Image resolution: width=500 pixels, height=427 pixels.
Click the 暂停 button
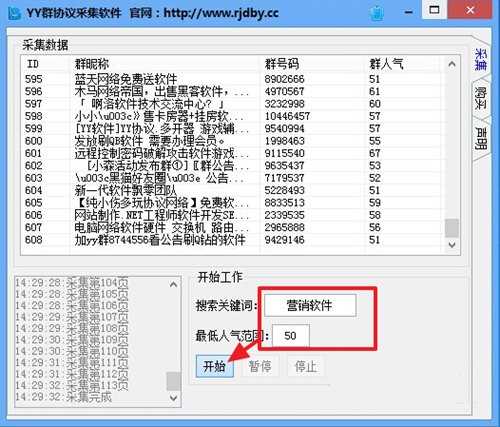click(260, 366)
